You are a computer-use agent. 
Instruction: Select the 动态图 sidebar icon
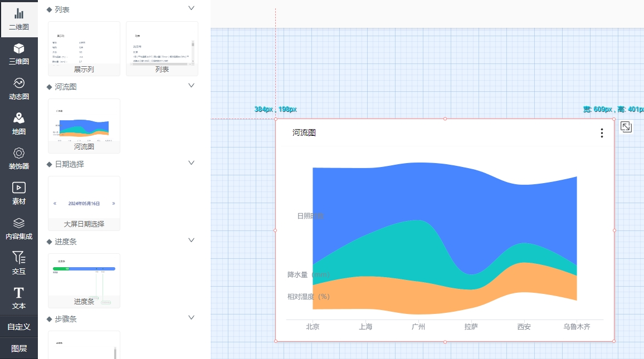coord(19,89)
